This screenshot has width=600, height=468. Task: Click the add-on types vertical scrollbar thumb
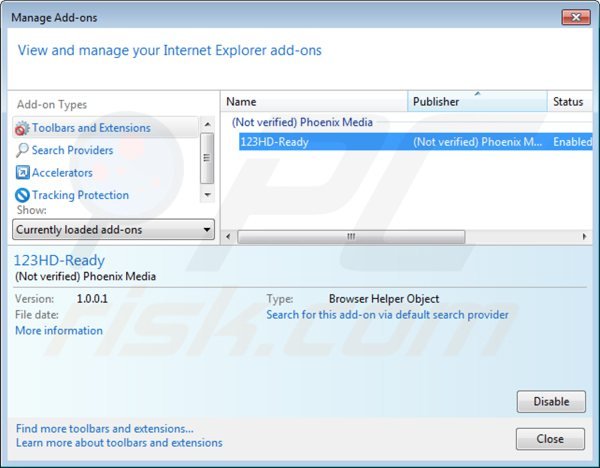click(x=207, y=158)
